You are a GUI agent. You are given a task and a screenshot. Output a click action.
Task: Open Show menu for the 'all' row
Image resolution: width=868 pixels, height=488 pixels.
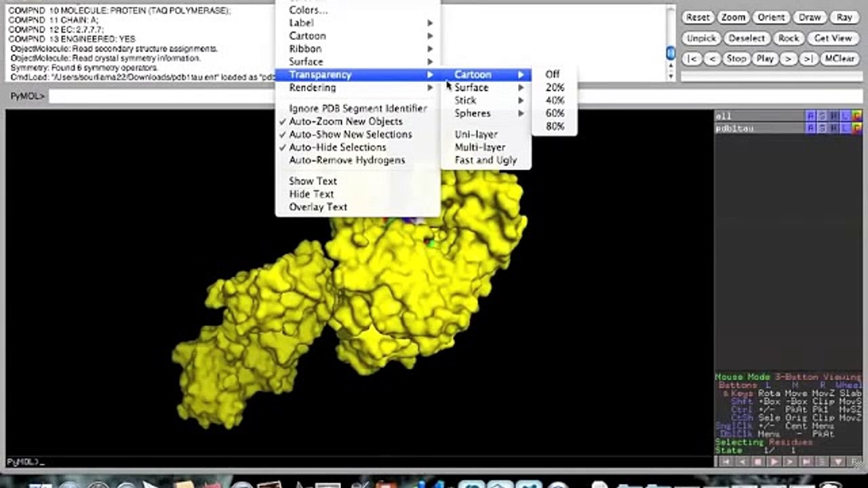pos(822,117)
